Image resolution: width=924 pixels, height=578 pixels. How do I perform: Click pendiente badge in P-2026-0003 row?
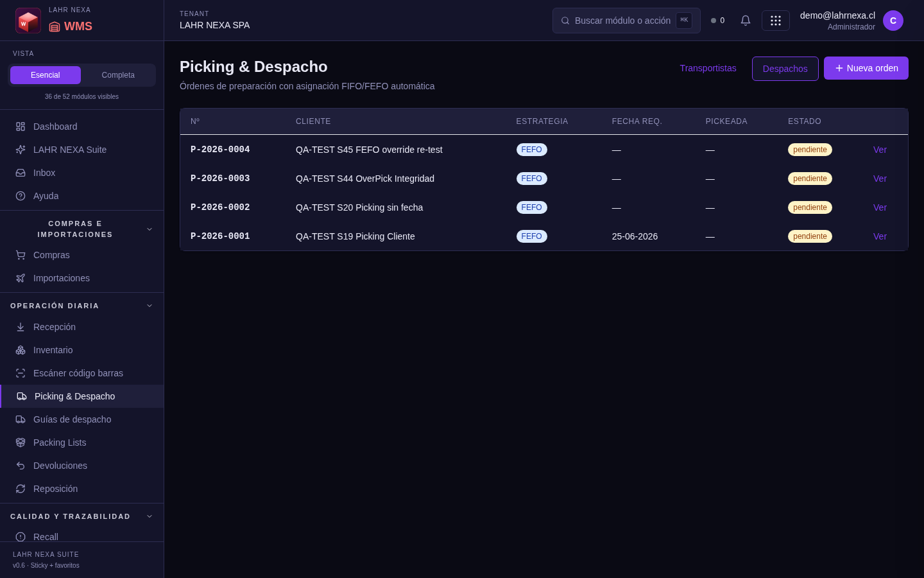pyautogui.click(x=810, y=179)
